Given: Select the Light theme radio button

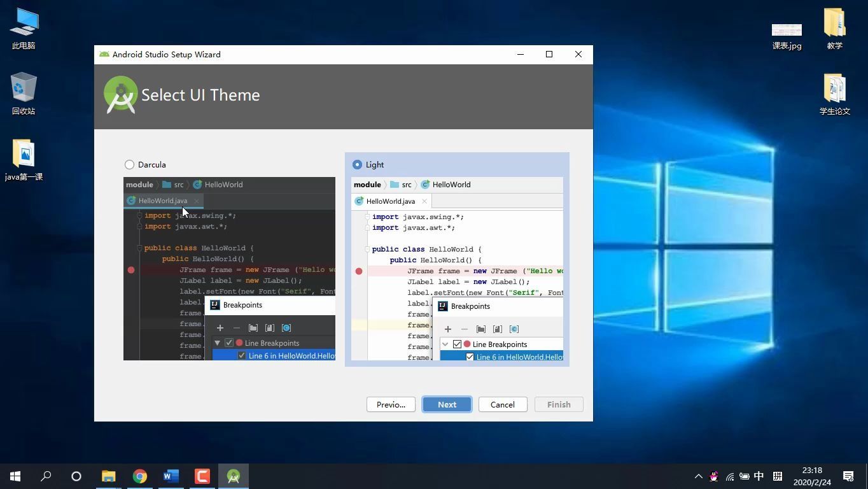Looking at the screenshot, I should click(x=357, y=164).
